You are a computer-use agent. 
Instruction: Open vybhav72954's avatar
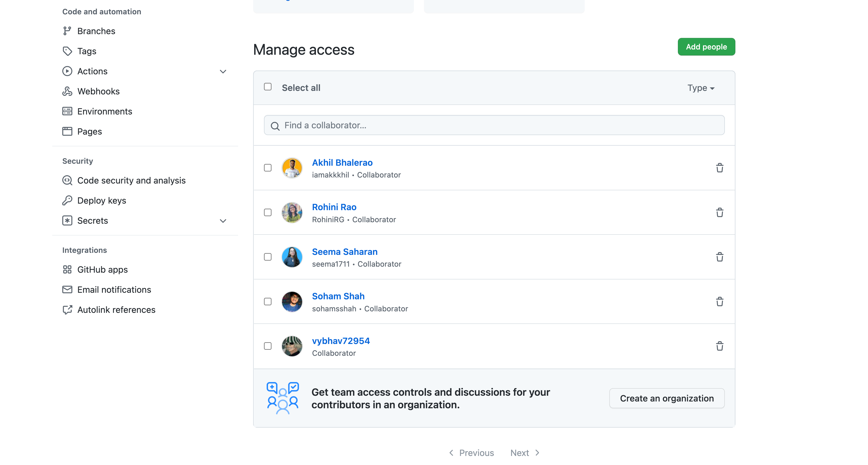pos(292,346)
